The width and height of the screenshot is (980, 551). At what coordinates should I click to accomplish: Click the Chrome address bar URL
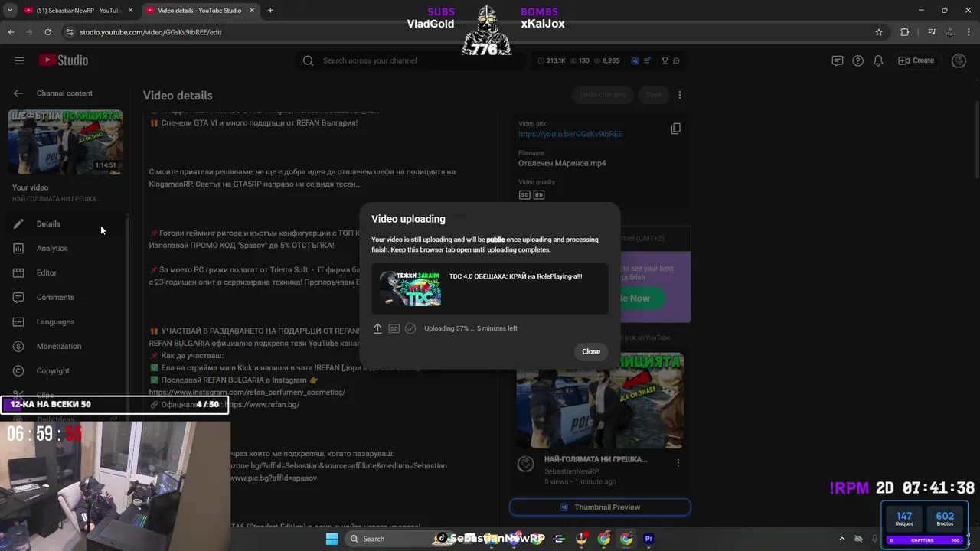[151, 32]
